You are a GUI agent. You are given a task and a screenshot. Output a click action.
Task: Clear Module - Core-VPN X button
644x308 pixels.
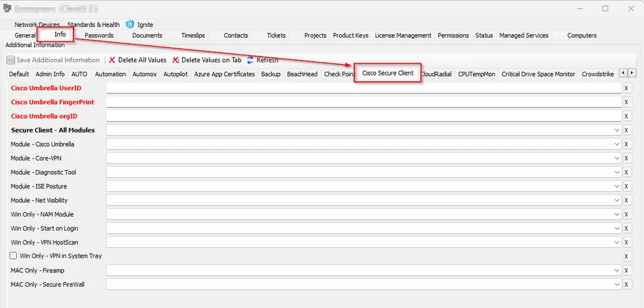click(627, 158)
